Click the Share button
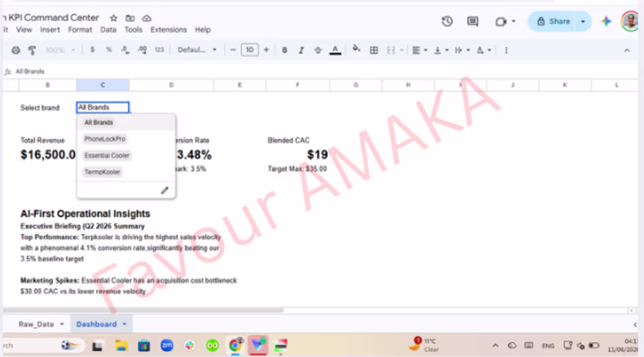This screenshot has width=644, height=357. click(553, 21)
